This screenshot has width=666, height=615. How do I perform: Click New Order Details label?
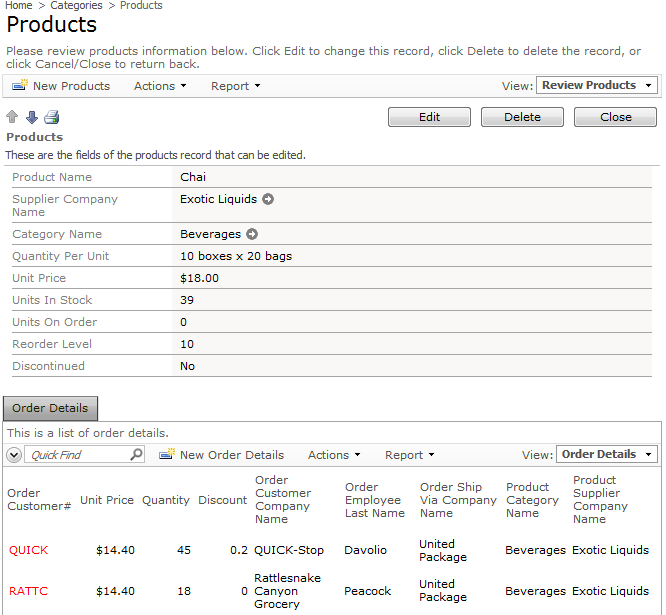[232, 455]
